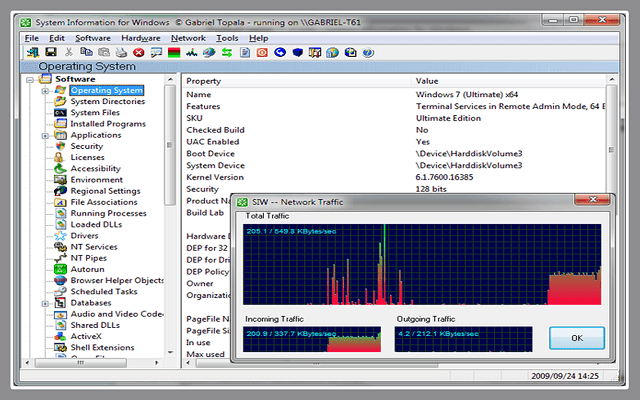The image size is (640, 400).
Task: Select Running Processes in the tree
Action: point(108,213)
